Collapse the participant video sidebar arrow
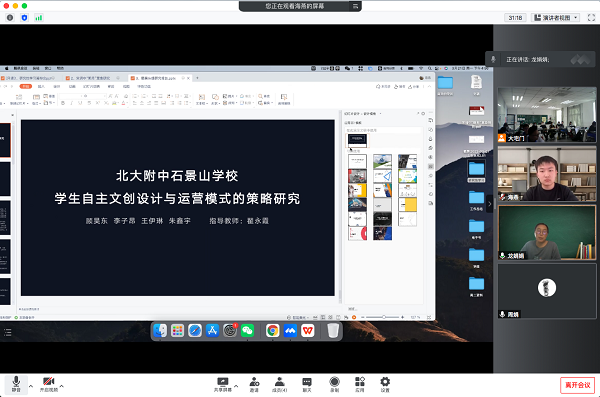This screenshot has width=600, height=397. pos(489,204)
